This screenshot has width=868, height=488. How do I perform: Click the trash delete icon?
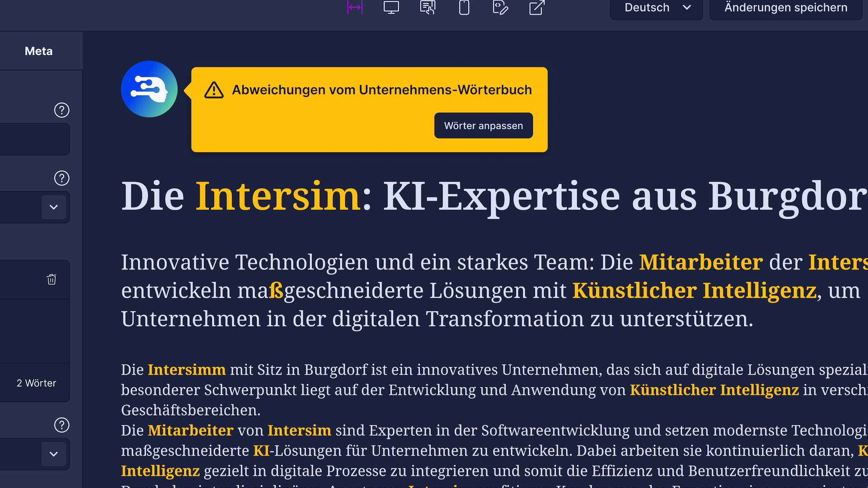(x=52, y=279)
